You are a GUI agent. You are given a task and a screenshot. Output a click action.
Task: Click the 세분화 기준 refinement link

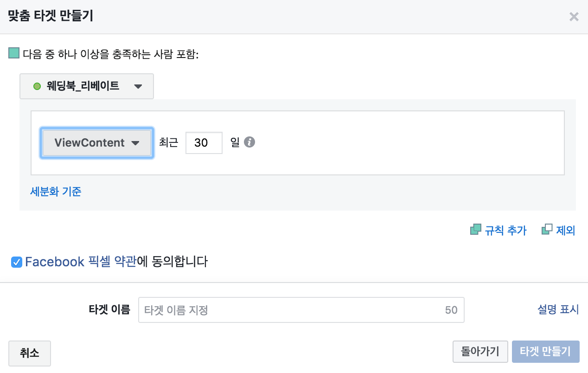(x=55, y=192)
